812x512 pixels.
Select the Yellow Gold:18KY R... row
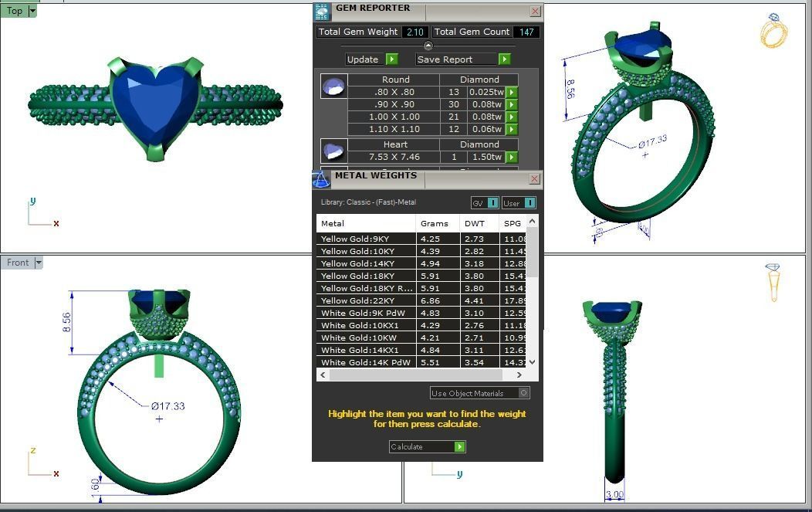point(421,289)
